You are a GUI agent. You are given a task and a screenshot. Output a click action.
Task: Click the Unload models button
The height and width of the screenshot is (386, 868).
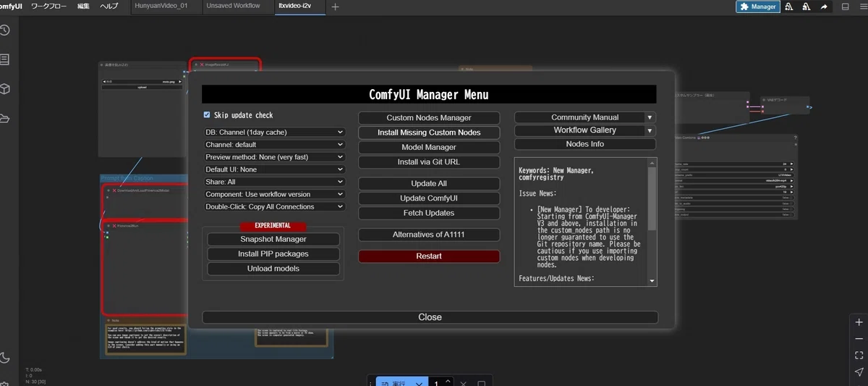pyautogui.click(x=273, y=269)
